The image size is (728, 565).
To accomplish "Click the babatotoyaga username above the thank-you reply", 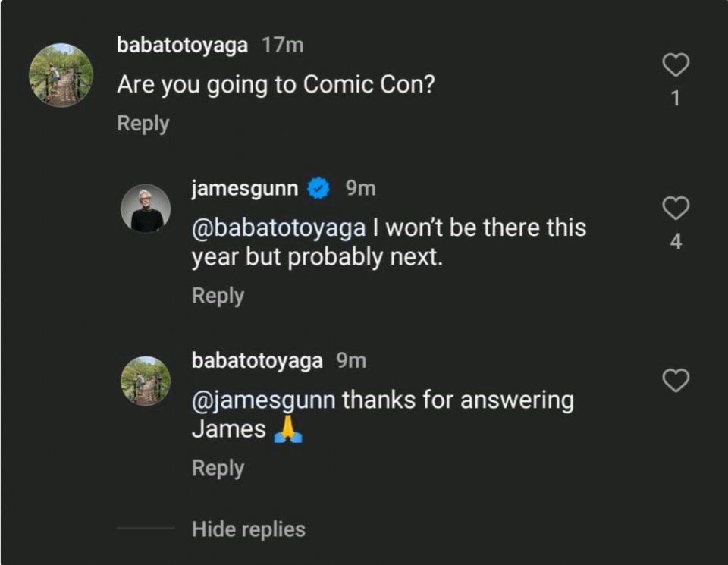I will [x=257, y=361].
